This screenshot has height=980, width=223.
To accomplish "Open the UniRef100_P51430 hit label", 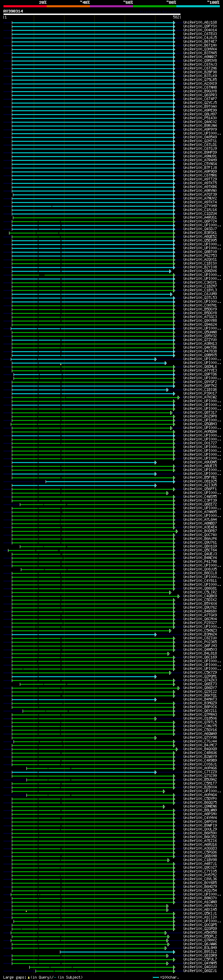I will pyautogui.click(x=200, y=118).
